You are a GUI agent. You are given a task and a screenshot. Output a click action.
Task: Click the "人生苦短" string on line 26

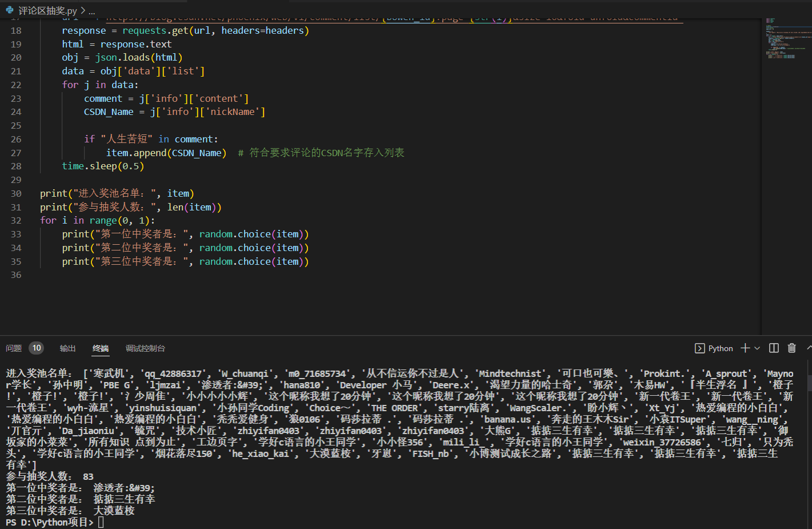(x=126, y=139)
